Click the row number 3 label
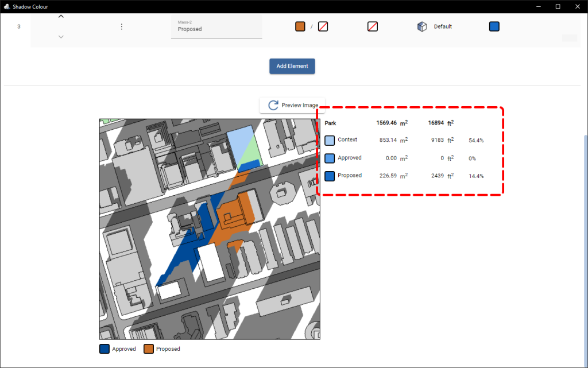The height and width of the screenshot is (368, 588). [18, 26]
